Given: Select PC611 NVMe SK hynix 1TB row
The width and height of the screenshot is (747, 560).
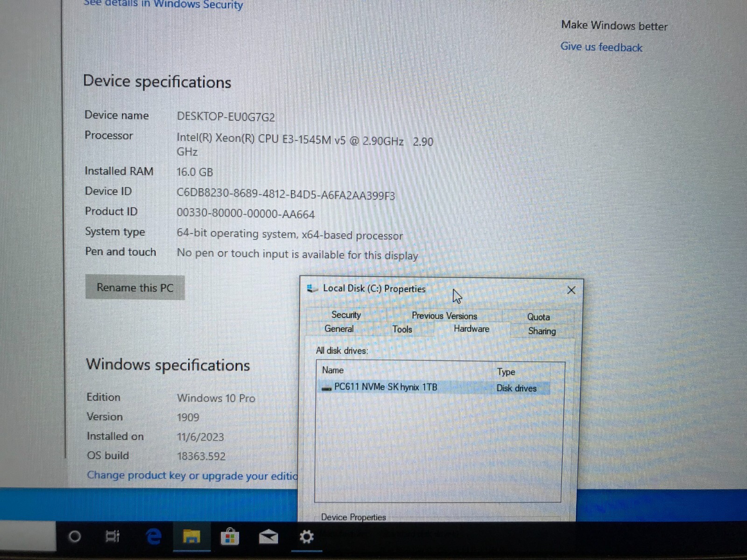Looking at the screenshot, I should (x=434, y=387).
